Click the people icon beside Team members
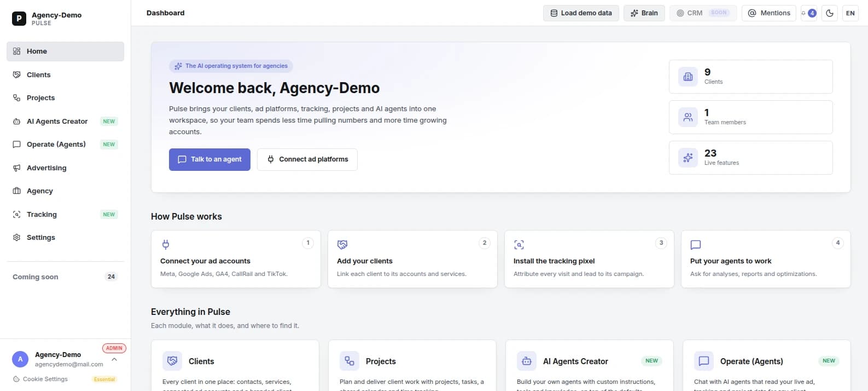Viewport: 868px width, 391px height. 688,117
